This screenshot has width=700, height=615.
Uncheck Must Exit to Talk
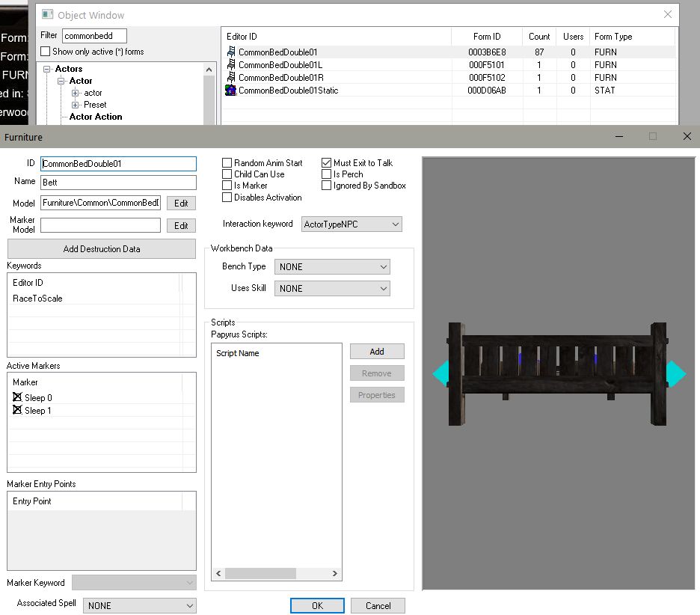coord(327,163)
